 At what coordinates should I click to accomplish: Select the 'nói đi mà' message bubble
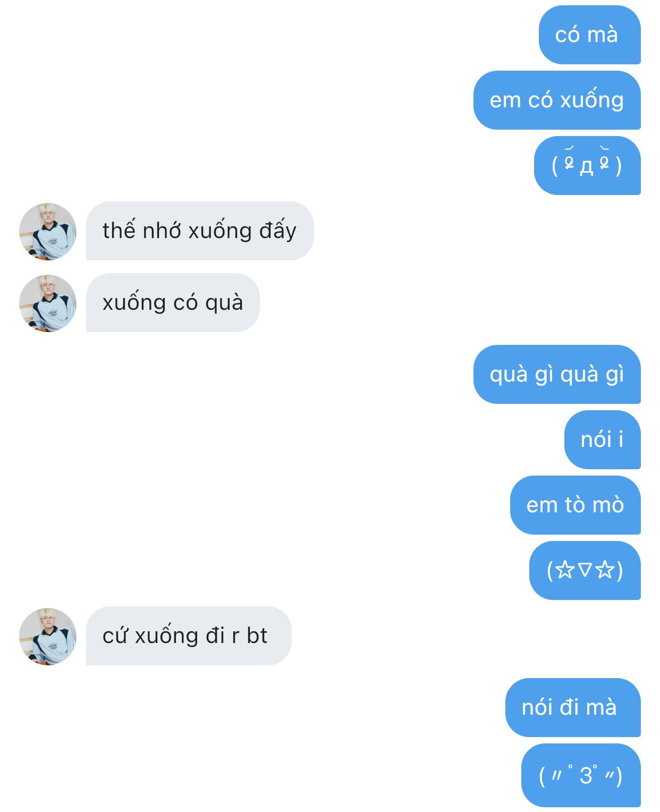coord(573,708)
